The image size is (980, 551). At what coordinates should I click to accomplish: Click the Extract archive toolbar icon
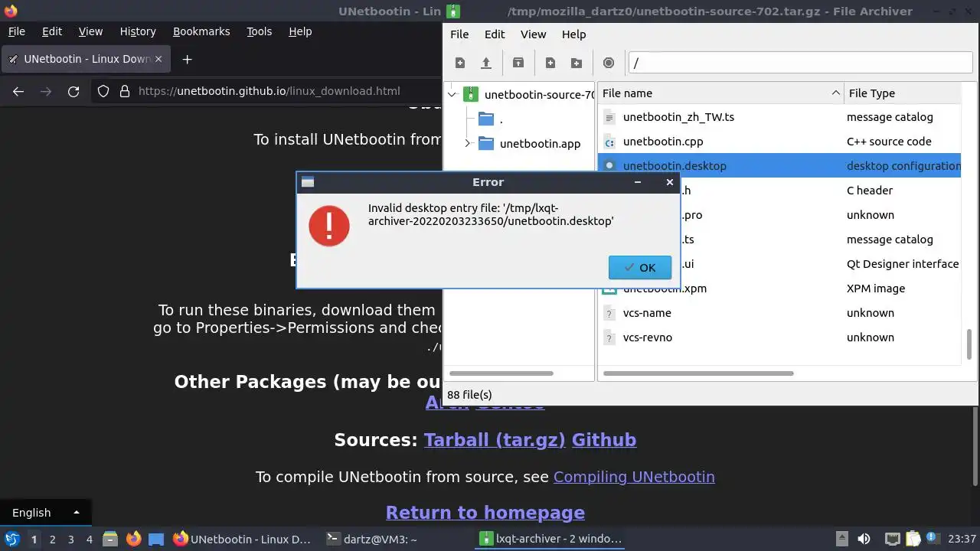pyautogui.click(x=518, y=63)
